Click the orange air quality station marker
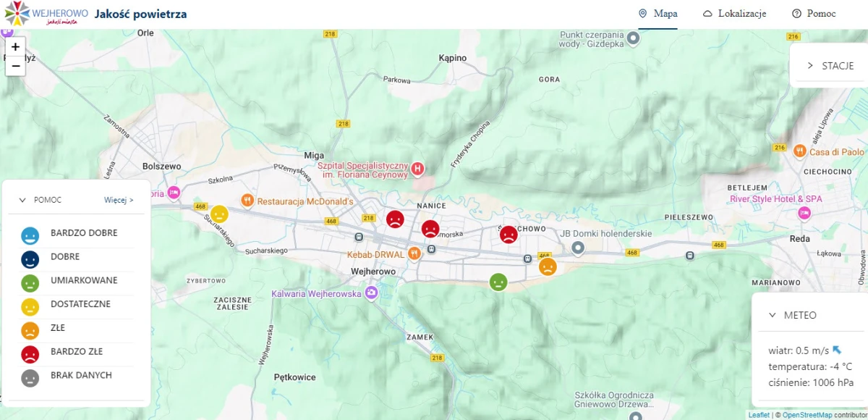The width and height of the screenshot is (868, 420). [548, 266]
